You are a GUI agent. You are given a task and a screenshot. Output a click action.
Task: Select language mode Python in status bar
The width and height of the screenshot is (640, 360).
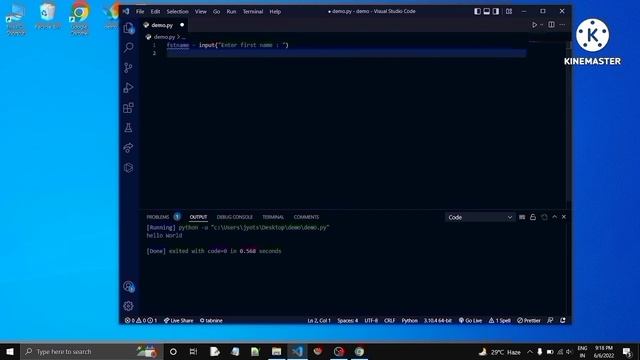(x=409, y=320)
